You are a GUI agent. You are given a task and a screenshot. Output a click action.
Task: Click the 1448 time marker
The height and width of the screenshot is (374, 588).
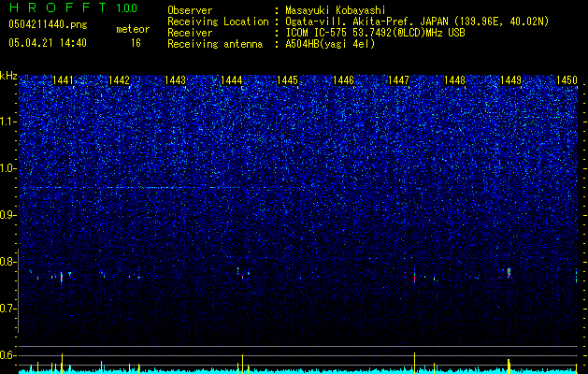[x=454, y=80]
